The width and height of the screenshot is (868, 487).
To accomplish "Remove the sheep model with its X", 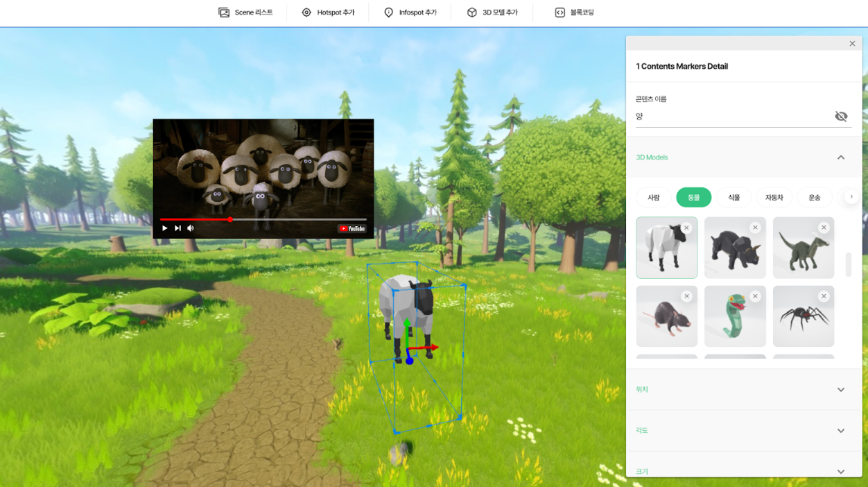I will [x=686, y=228].
